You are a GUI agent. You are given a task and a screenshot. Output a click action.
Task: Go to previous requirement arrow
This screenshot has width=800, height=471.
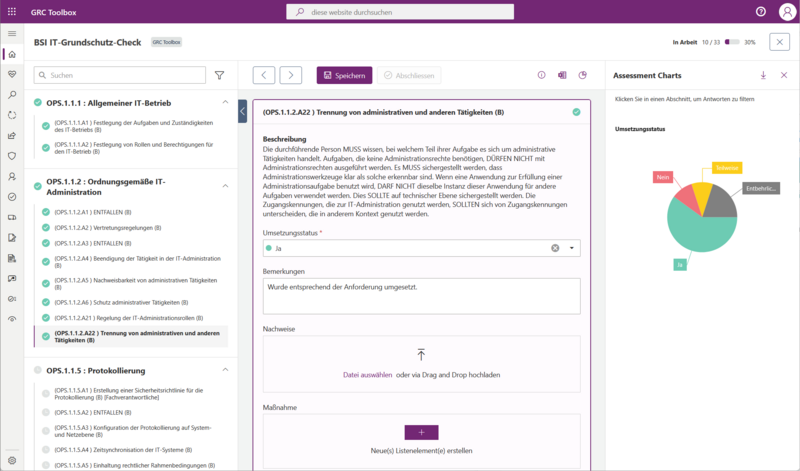264,75
